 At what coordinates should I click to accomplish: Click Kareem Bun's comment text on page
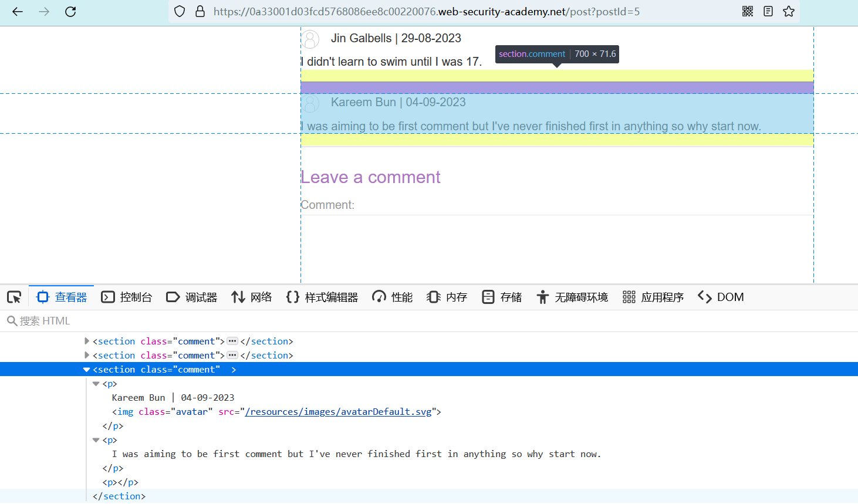click(x=531, y=126)
